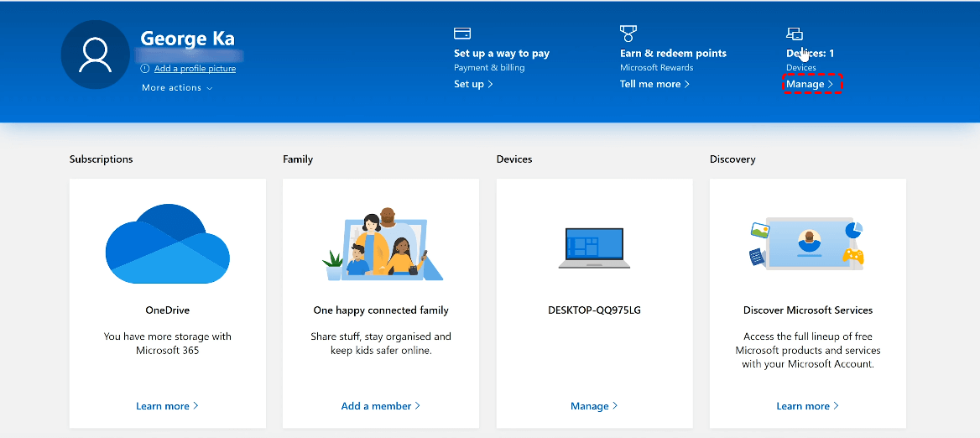
Task: Click Learn more in OneDrive card
Action: [167, 406]
